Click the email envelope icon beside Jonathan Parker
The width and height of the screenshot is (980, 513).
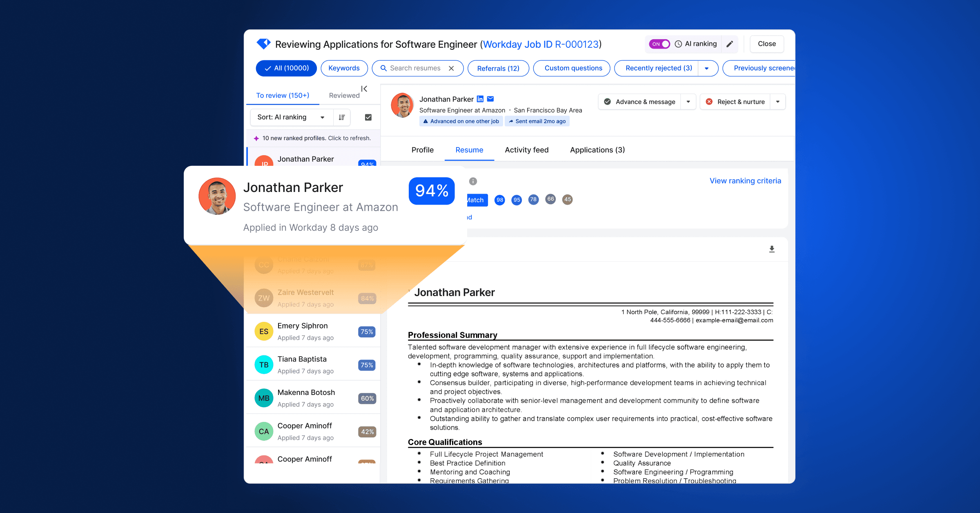(x=490, y=99)
